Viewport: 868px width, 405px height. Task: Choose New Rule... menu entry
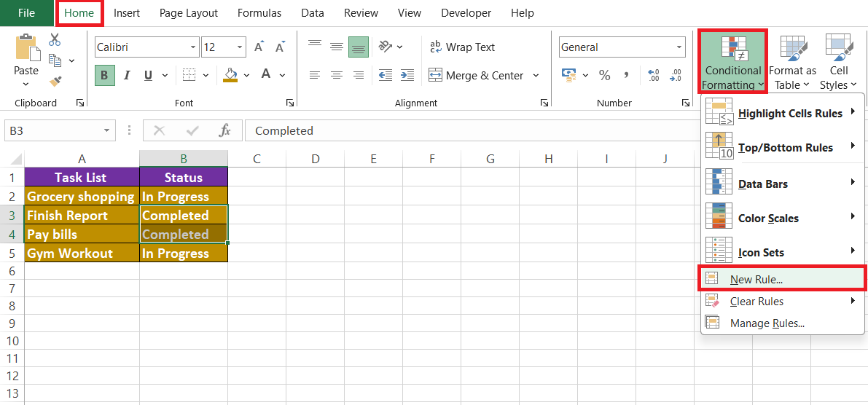[x=782, y=279]
